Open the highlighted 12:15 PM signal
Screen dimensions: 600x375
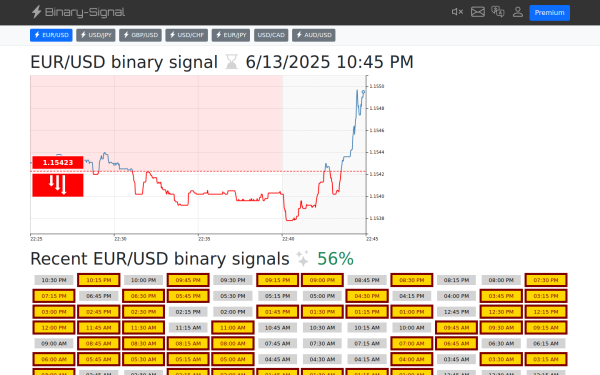pyautogui.click(x=546, y=312)
